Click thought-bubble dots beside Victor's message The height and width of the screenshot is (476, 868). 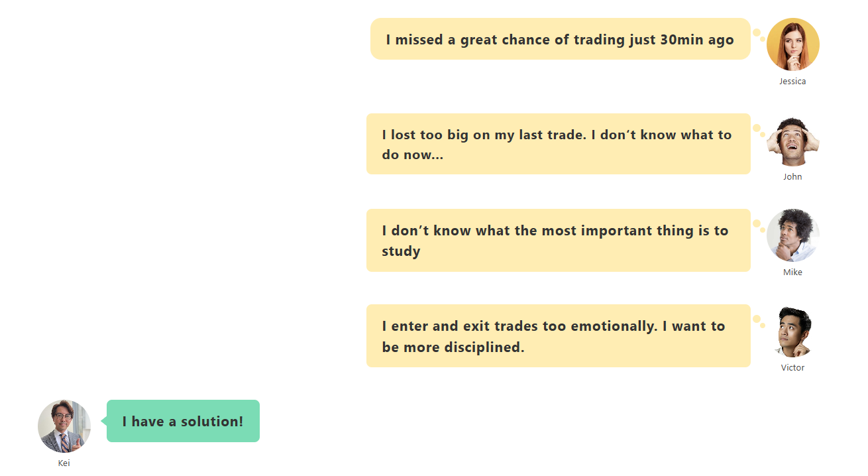(x=759, y=322)
